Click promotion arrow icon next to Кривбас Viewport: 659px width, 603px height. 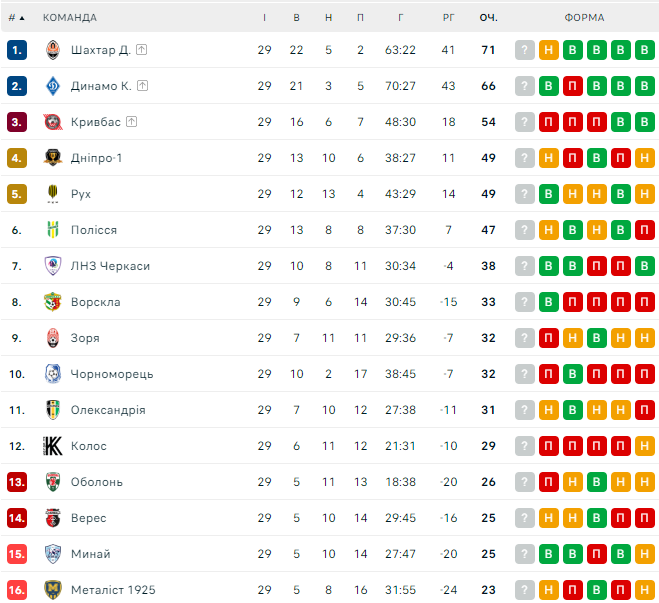tap(132, 122)
